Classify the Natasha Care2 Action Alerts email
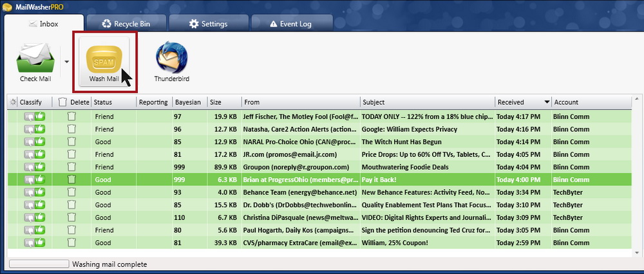This screenshot has width=644, height=274. [35, 130]
